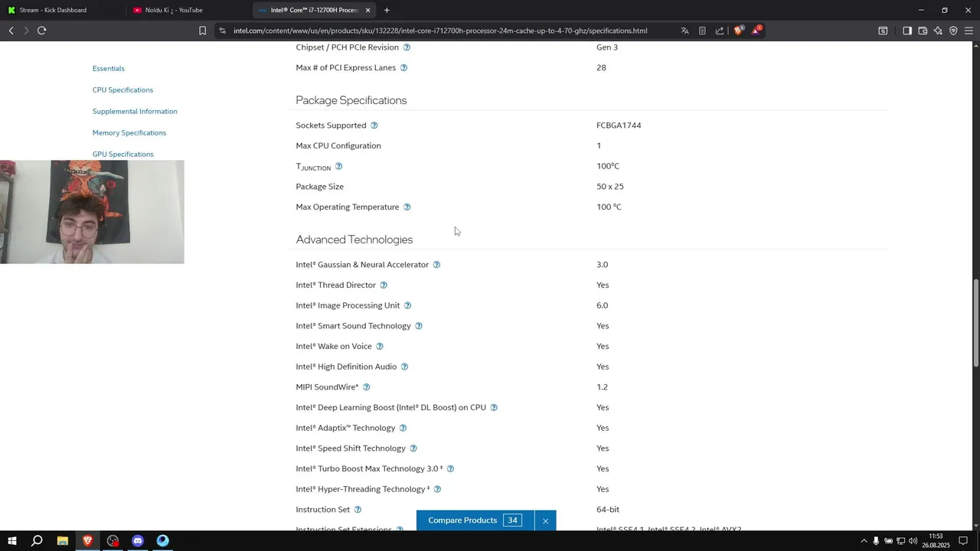This screenshot has width=980, height=551.
Task: Open the volume control in system tray
Action: pos(913,541)
